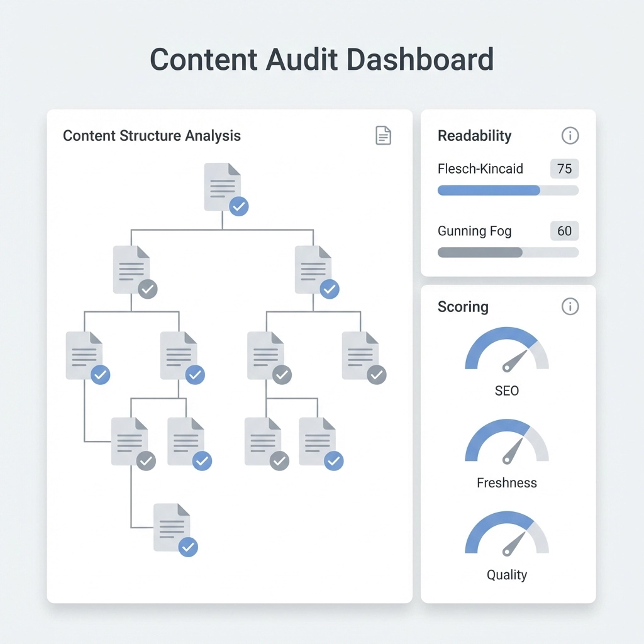This screenshot has height=644, width=644.
Task: Toggle blue checkmark on right second-level document
Action: click(x=330, y=289)
